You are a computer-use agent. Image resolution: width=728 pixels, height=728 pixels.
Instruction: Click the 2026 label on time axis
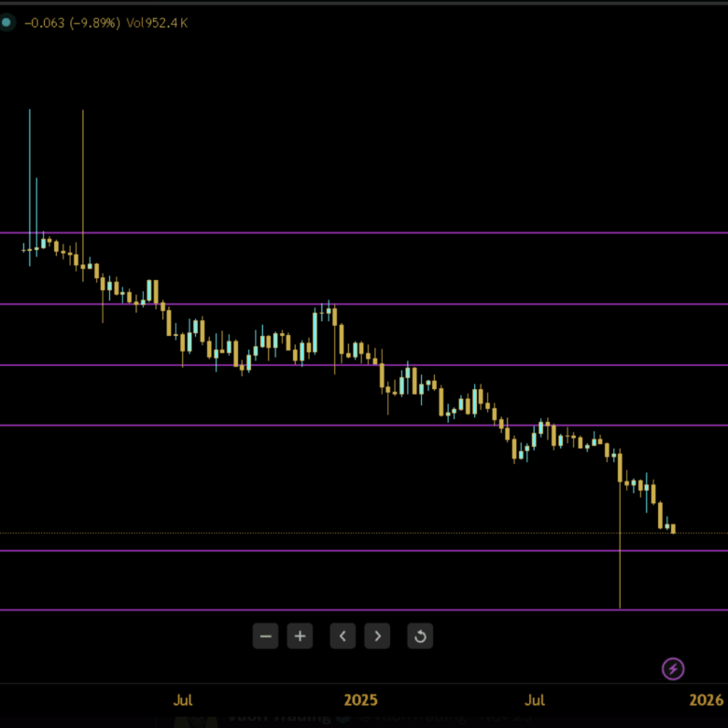coord(707,700)
